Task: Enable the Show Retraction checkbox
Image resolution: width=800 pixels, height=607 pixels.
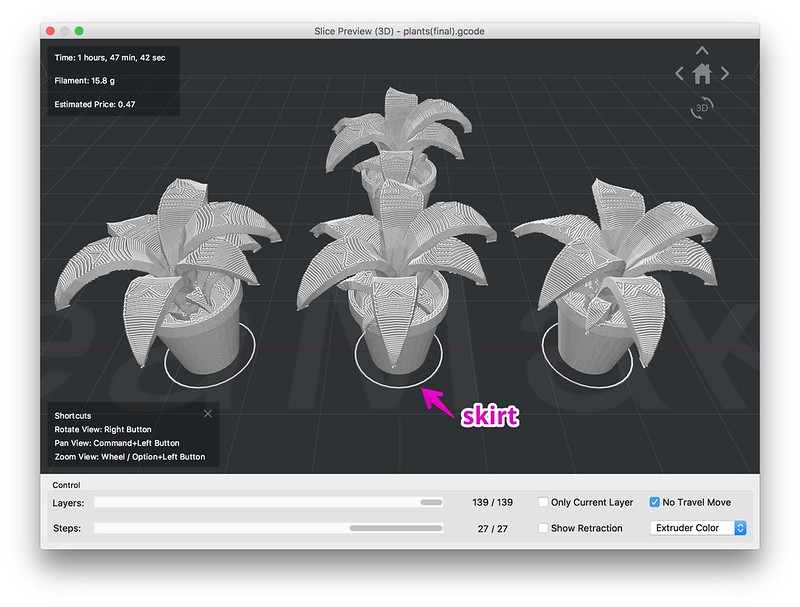Action: [x=544, y=528]
